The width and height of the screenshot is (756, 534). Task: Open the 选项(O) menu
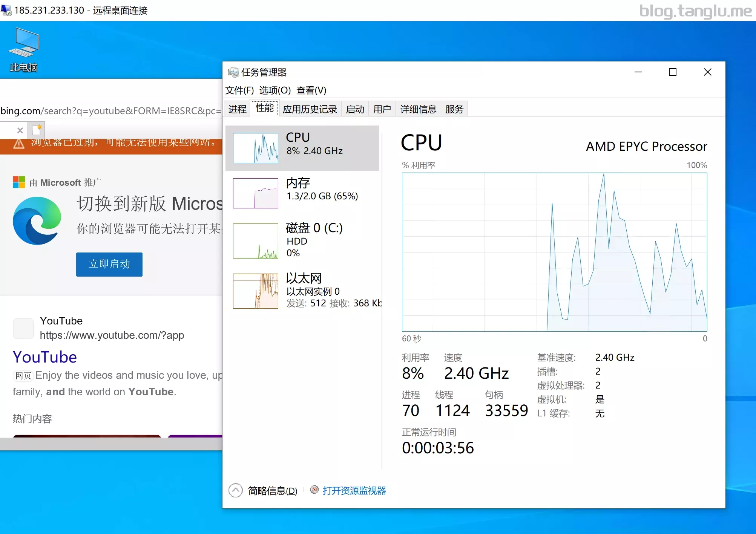point(275,90)
